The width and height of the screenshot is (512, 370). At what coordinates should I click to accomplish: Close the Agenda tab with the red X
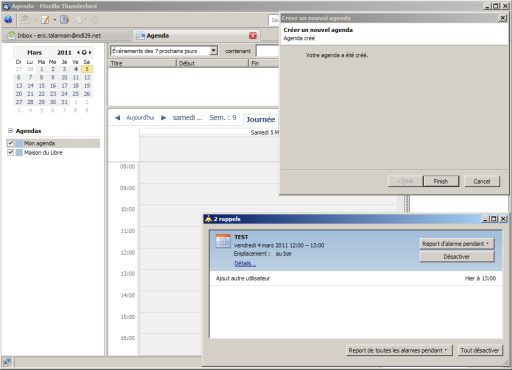tap(253, 36)
